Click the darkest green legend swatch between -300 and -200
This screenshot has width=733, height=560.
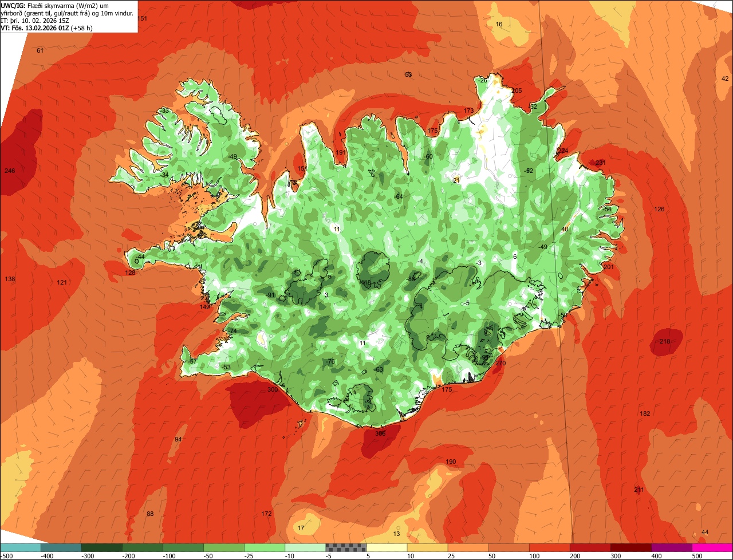point(102,547)
